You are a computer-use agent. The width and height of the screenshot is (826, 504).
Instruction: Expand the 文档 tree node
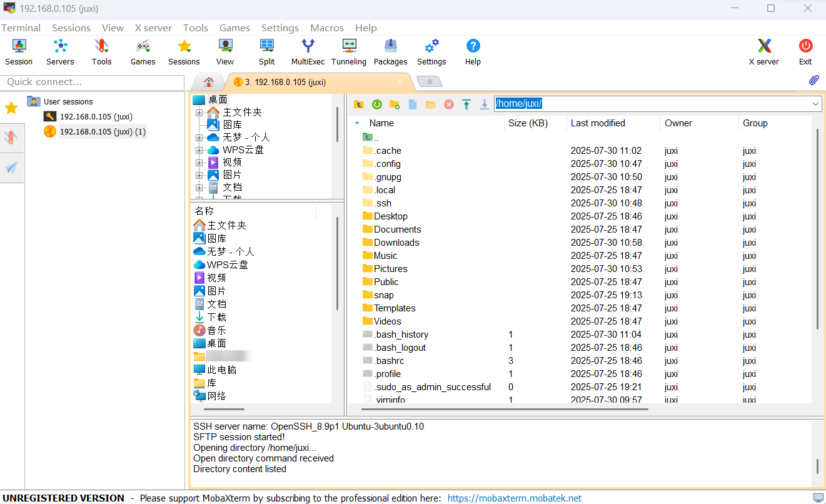(x=199, y=188)
